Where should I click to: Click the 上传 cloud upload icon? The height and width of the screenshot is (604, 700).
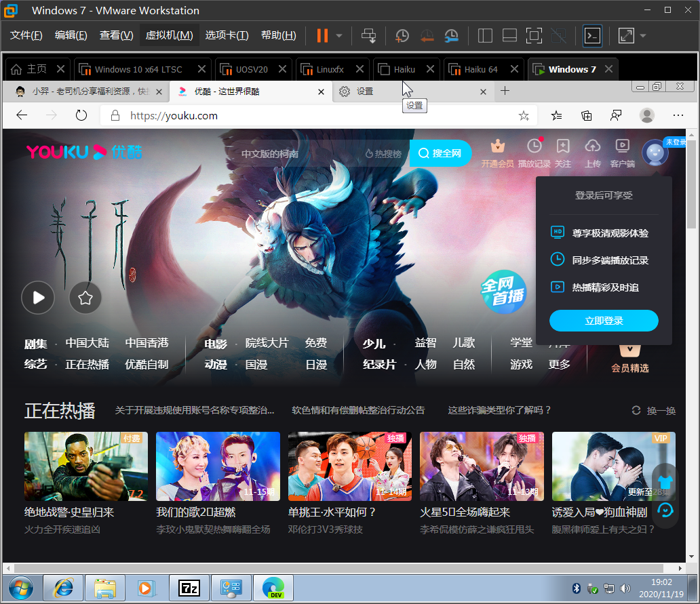pyautogui.click(x=592, y=148)
